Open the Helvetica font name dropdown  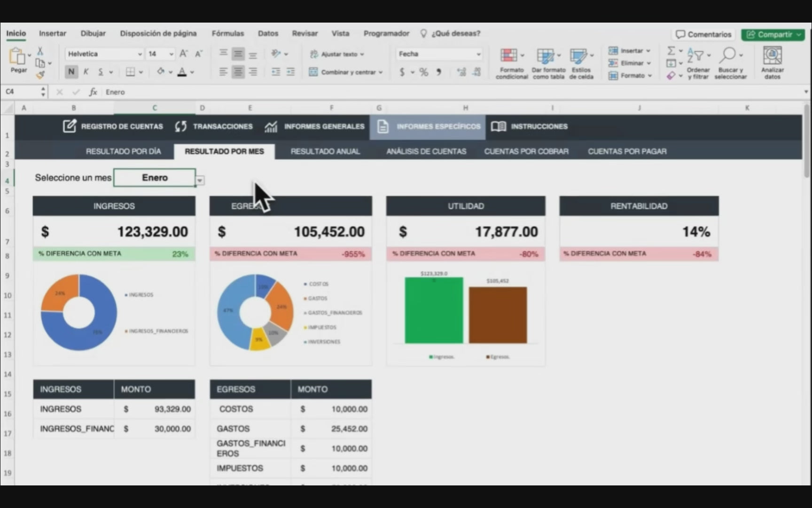139,54
